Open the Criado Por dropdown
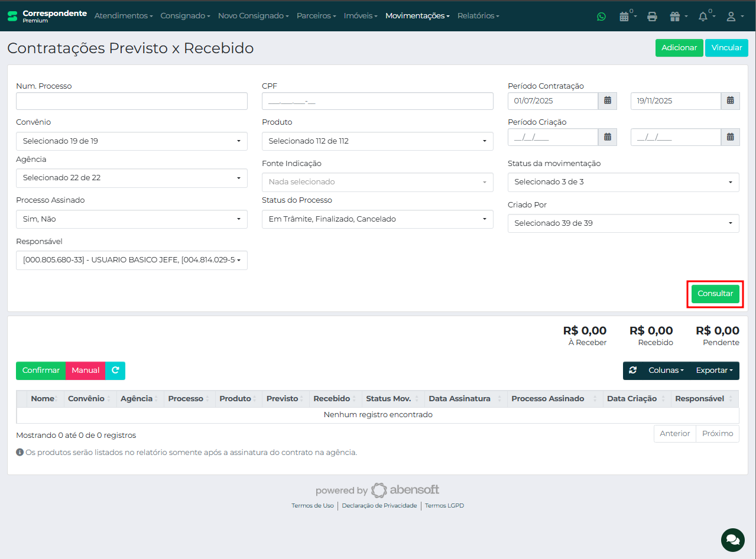The image size is (756, 559). pos(623,223)
